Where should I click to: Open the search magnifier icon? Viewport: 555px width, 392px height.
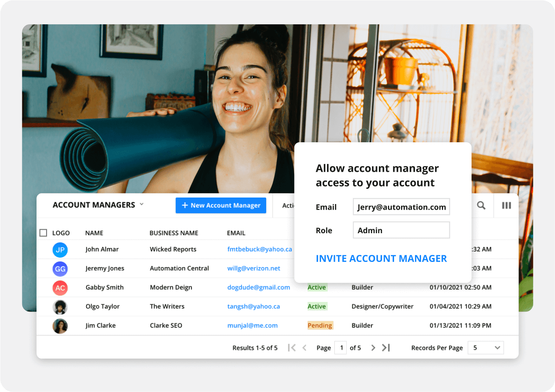[x=481, y=205]
